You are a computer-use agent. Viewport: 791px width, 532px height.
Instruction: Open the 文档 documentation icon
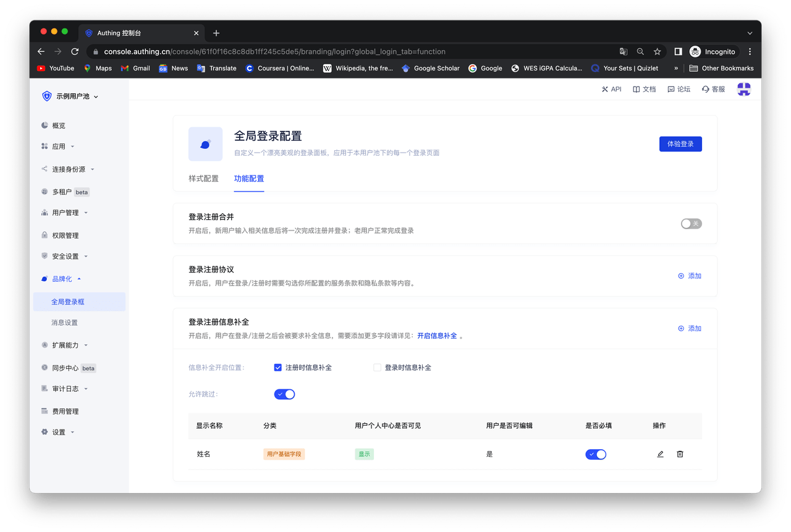click(x=636, y=90)
